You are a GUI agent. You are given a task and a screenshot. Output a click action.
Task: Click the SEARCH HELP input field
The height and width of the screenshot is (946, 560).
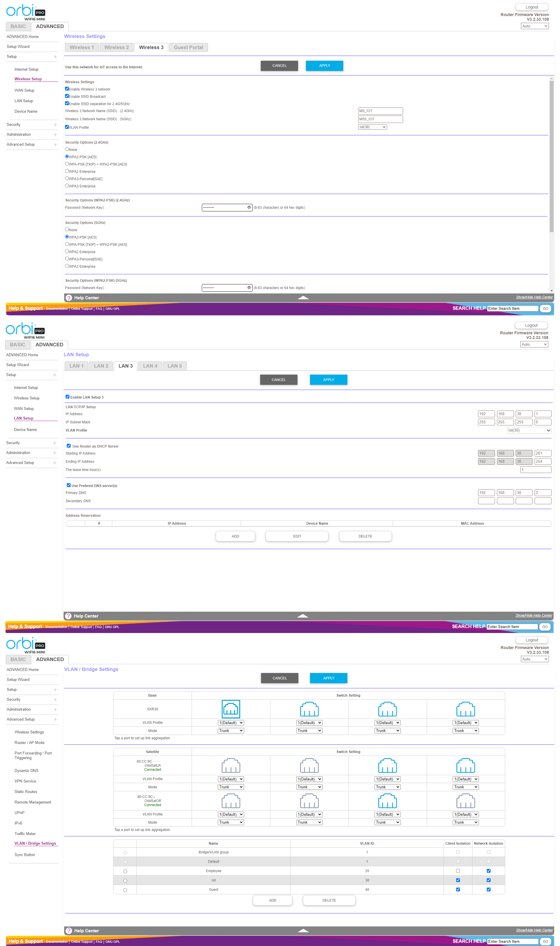pos(512,308)
